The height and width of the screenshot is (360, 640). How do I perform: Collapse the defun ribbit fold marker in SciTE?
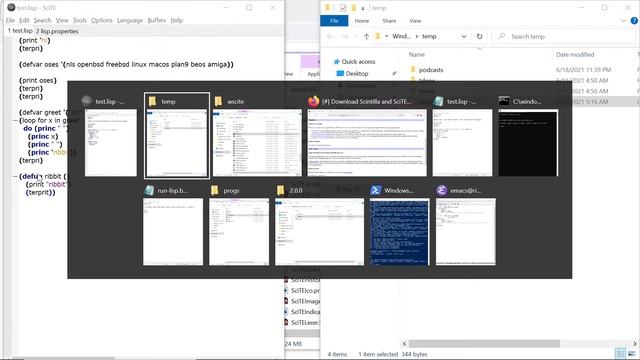(x=15, y=176)
